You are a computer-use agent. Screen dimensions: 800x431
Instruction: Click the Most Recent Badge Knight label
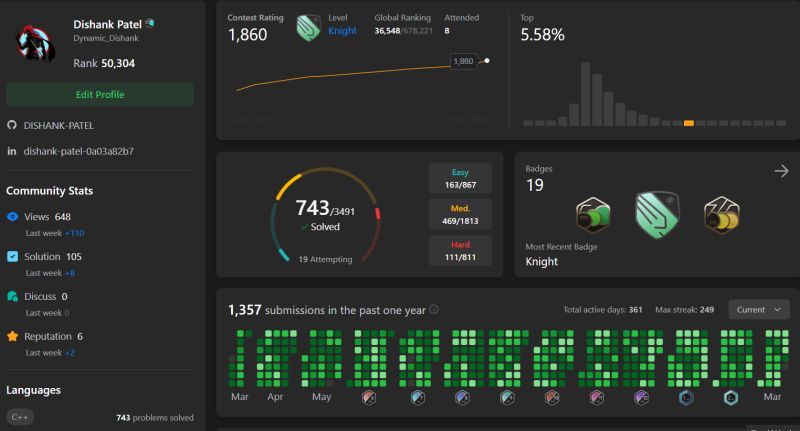coord(541,262)
